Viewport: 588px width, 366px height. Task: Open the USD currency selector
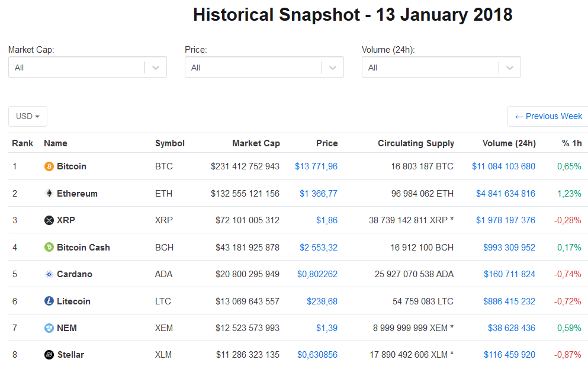tap(28, 116)
